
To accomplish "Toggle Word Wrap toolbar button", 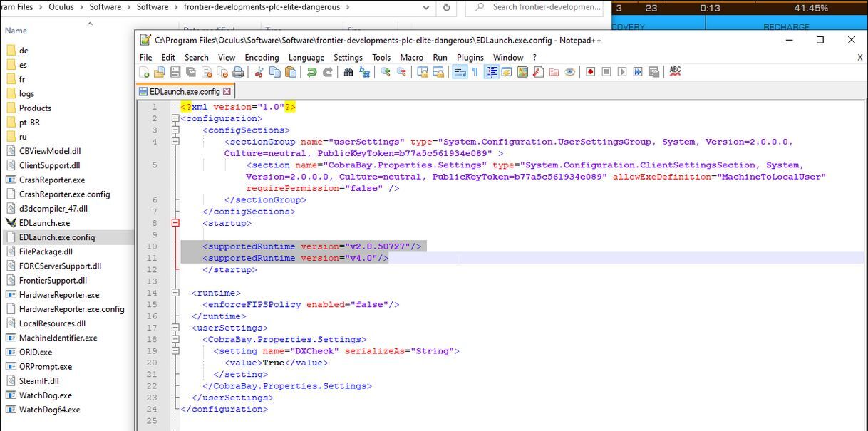I will (459, 72).
